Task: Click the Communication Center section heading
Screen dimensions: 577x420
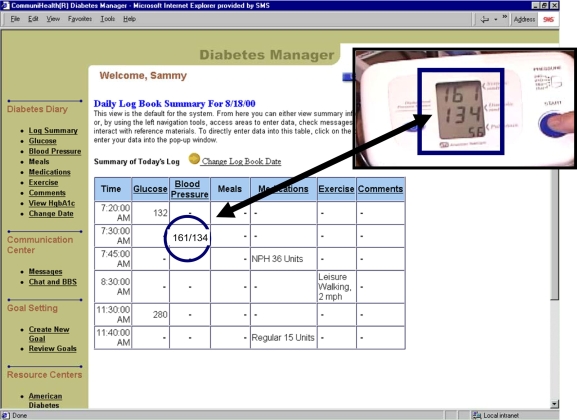Action: tap(40, 245)
